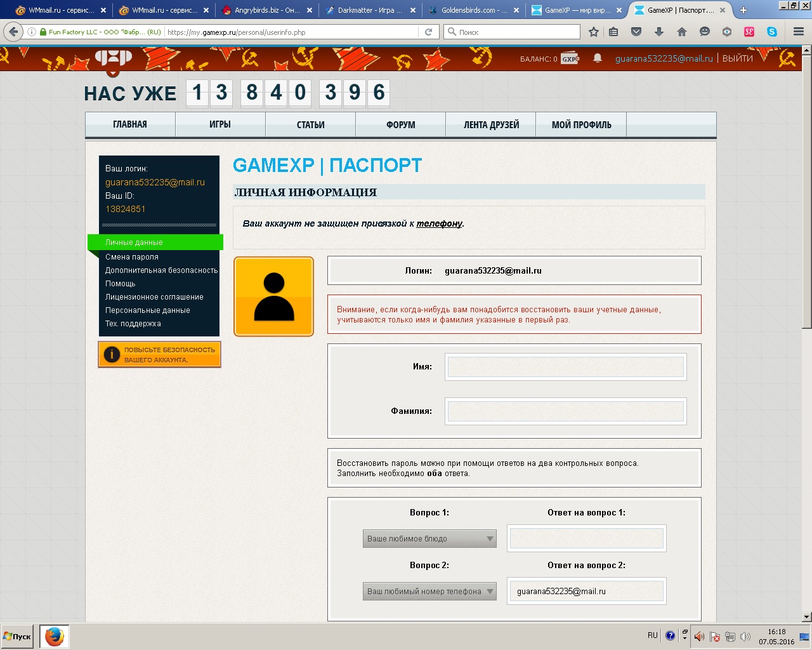Click the guarana532235@mail.ru header link
The image size is (812, 650).
664,58
